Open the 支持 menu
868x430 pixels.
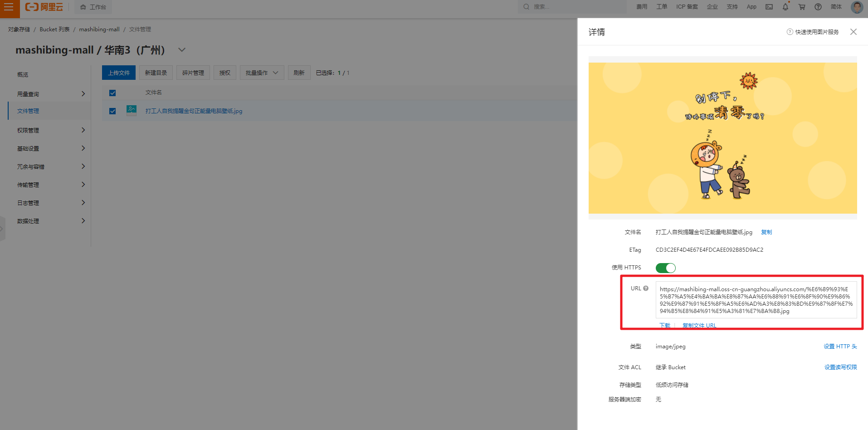click(732, 7)
